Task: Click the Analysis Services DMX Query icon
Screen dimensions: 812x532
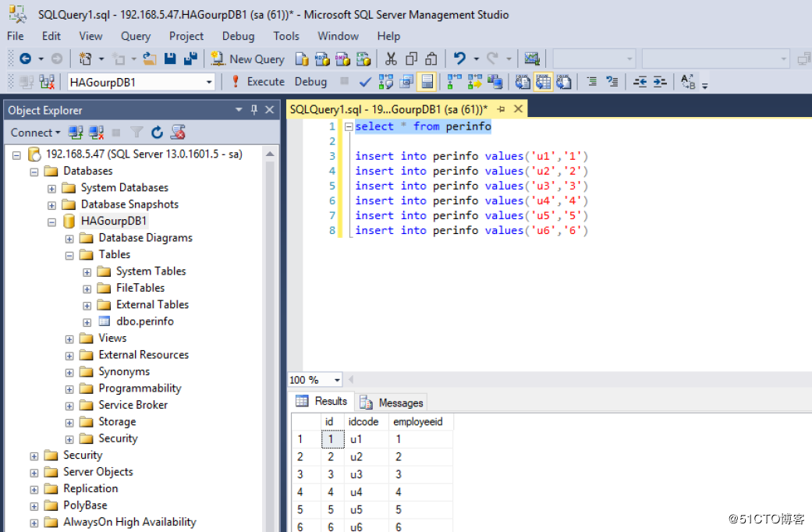Action: click(343, 59)
